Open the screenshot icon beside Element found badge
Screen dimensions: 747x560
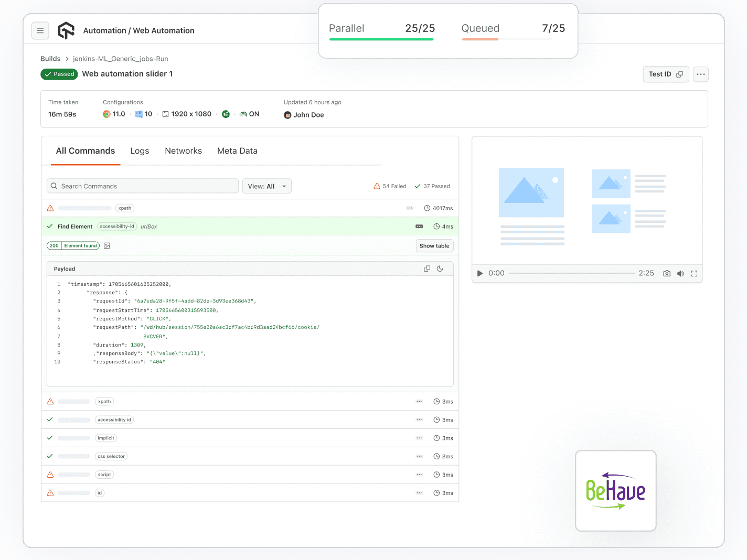tap(107, 245)
